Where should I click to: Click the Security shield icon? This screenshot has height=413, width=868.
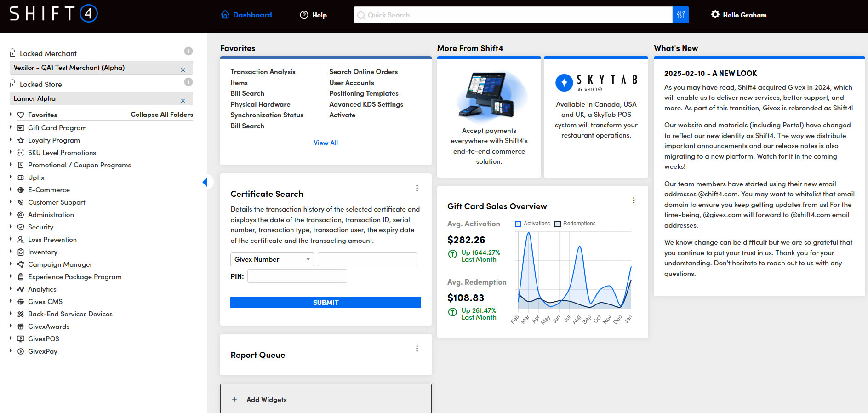coord(21,227)
